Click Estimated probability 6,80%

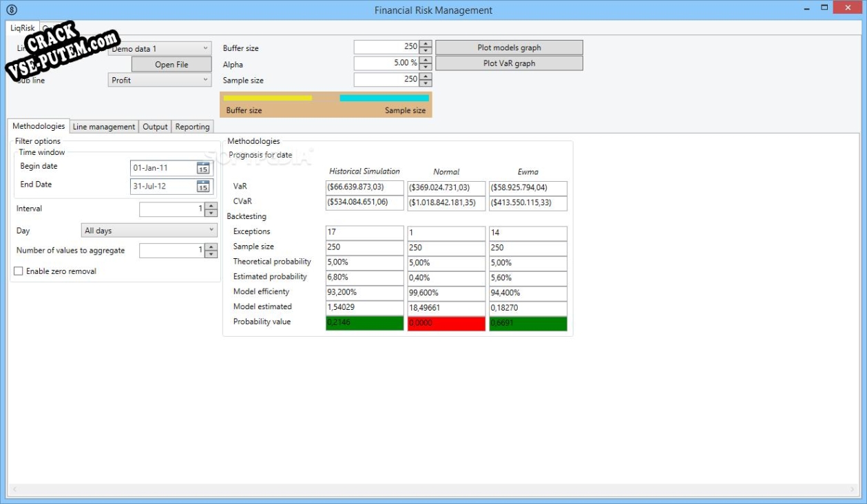365,277
